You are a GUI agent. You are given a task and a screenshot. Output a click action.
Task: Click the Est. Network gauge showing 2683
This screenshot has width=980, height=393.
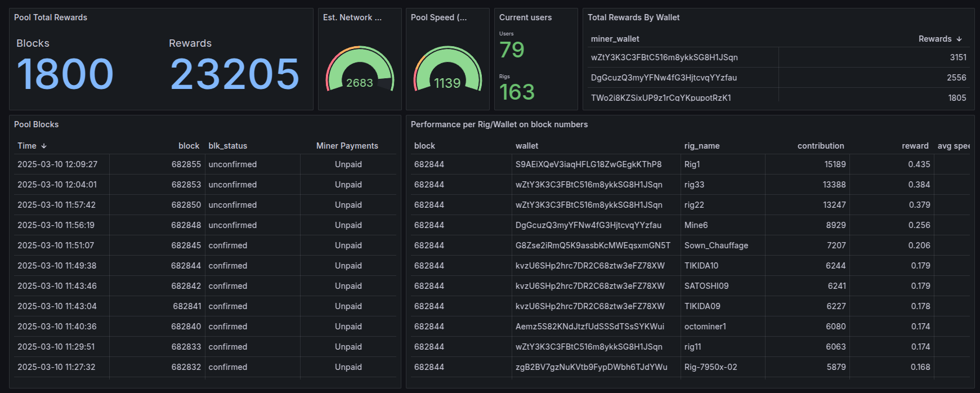360,70
